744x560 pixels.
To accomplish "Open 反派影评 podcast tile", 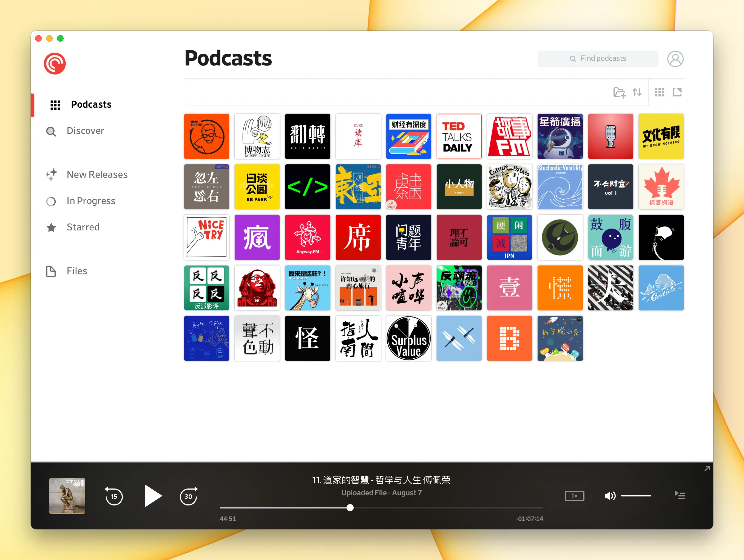I will [206, 288].
